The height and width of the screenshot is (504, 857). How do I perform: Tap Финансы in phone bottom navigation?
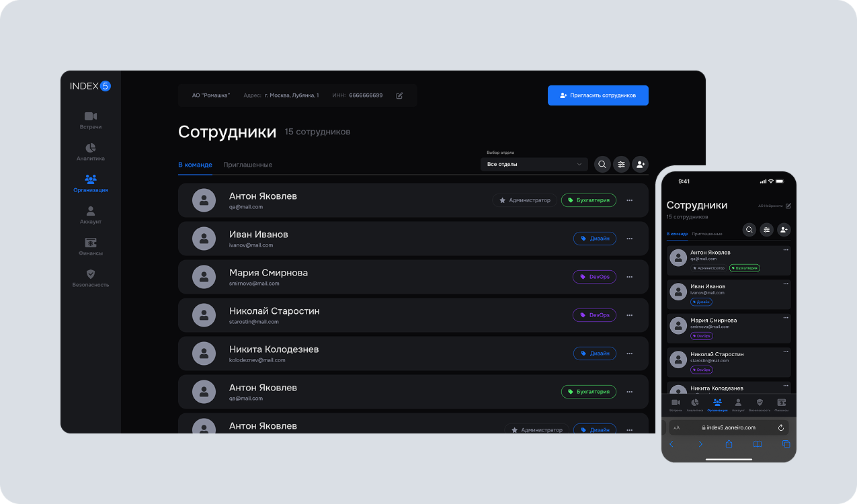click(782, 405)
